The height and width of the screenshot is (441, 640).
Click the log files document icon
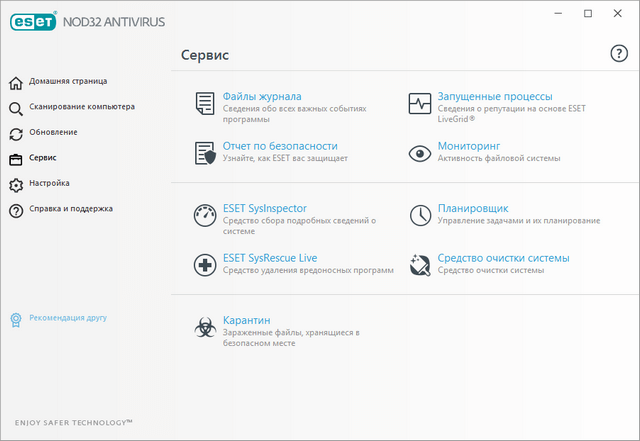[205, 102]
